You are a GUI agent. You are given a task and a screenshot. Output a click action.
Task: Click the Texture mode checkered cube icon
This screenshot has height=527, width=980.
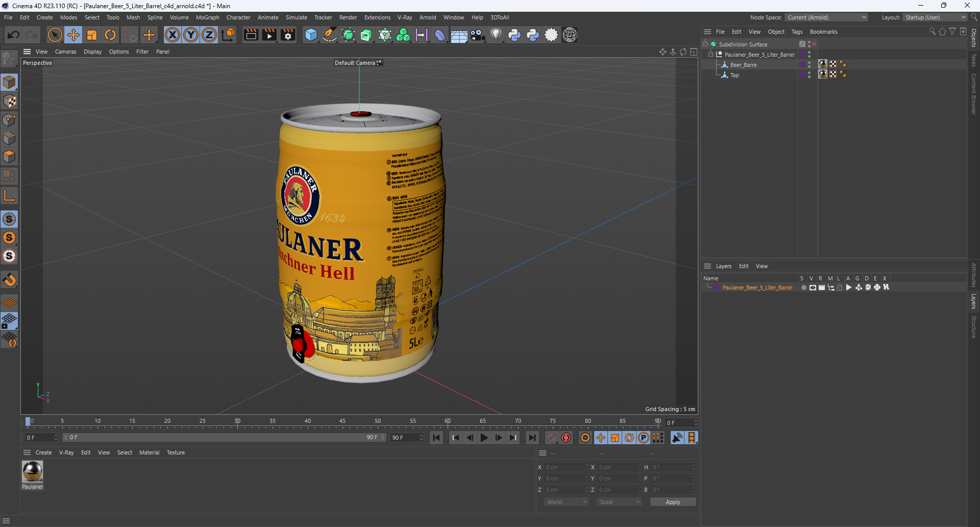(9, 101)
